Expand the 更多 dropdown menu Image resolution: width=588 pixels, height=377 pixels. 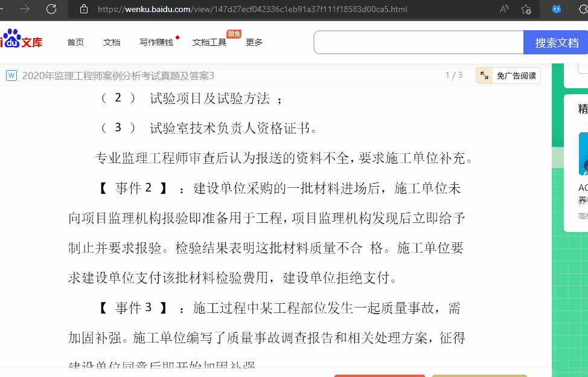click(254, 42)
